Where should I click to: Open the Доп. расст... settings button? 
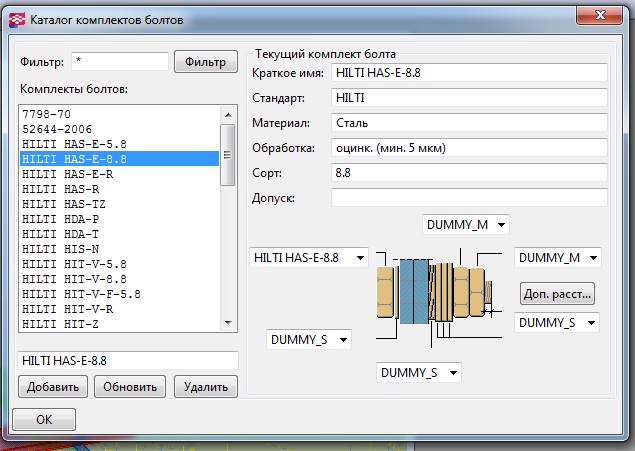click(558, 294)
